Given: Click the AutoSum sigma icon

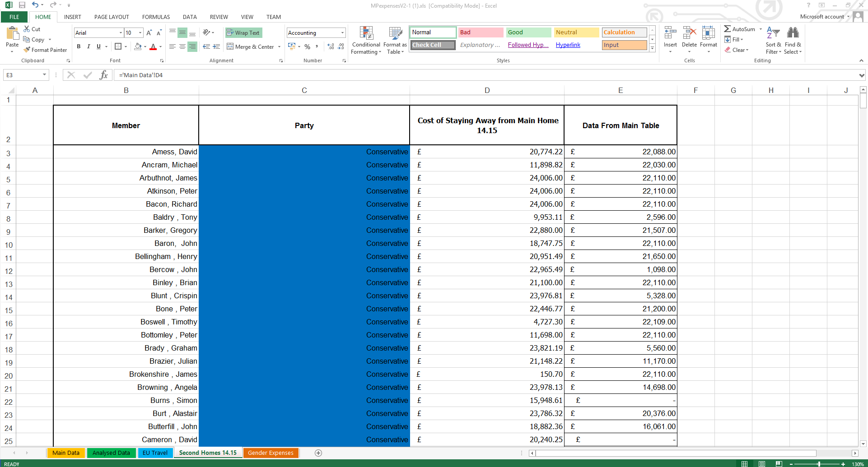Looking at the screenshot, I should pos(727,29).
